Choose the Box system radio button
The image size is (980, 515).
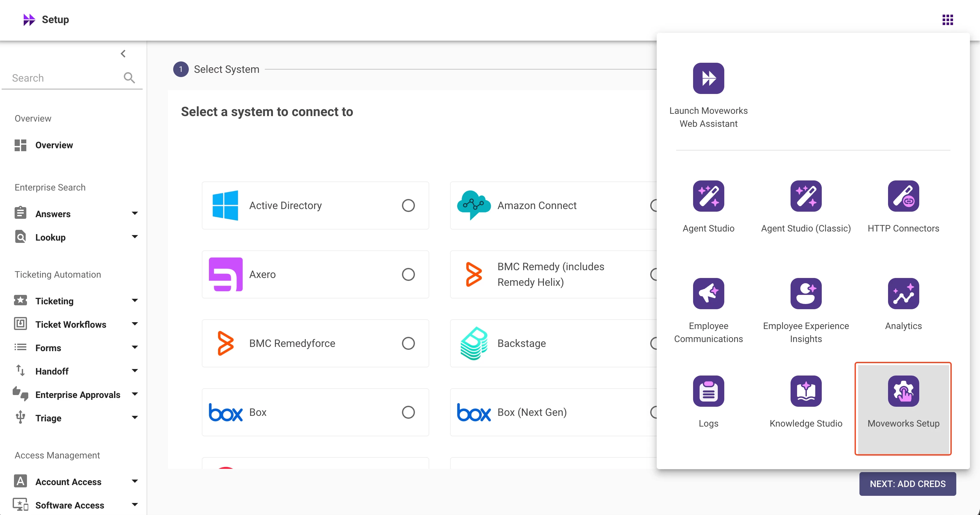tap(408, 412)
